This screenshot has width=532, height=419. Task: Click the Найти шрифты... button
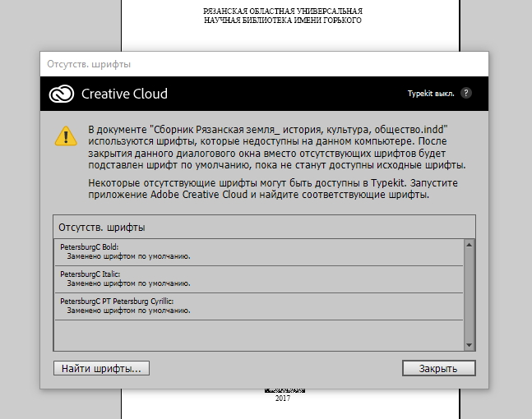pos(101,368)
